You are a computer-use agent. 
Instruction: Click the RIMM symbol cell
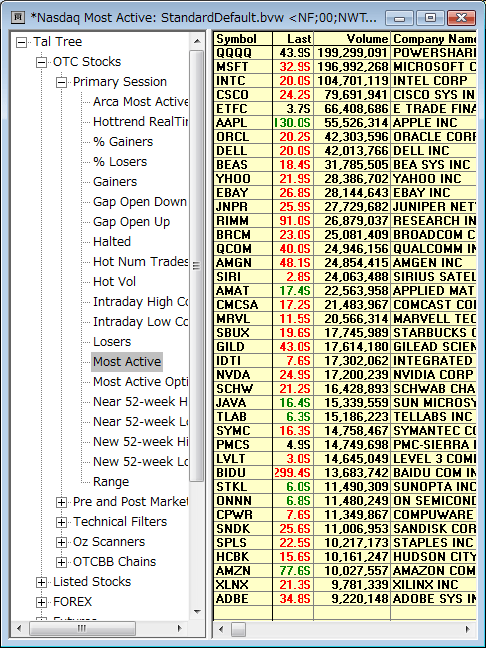[x=243, y=221]
